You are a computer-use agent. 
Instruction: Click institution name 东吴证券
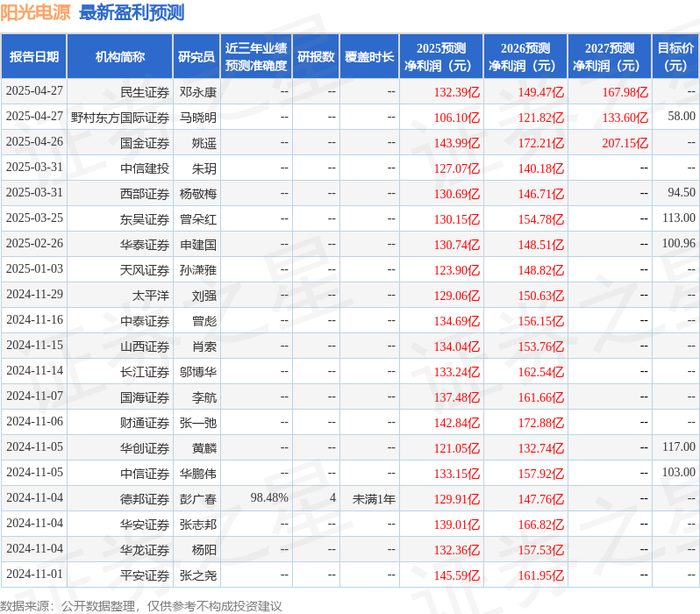tap(145, 219)
